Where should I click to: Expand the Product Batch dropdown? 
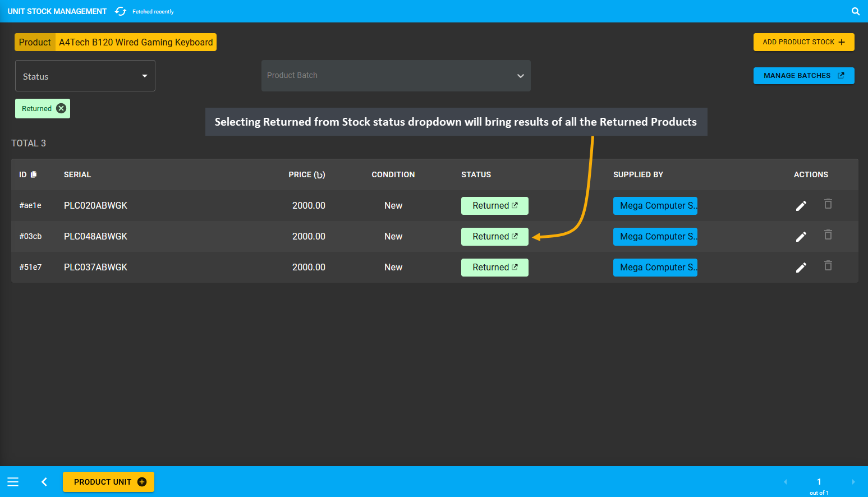[396, 76]
